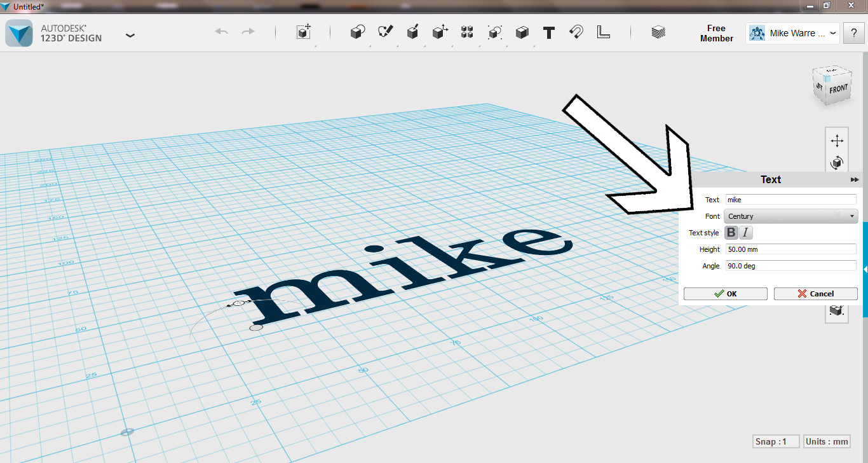Image resolution: width=868 pixels, height=463 pixels.
Task: Redo the last undone action
Action: click(248, 32)
